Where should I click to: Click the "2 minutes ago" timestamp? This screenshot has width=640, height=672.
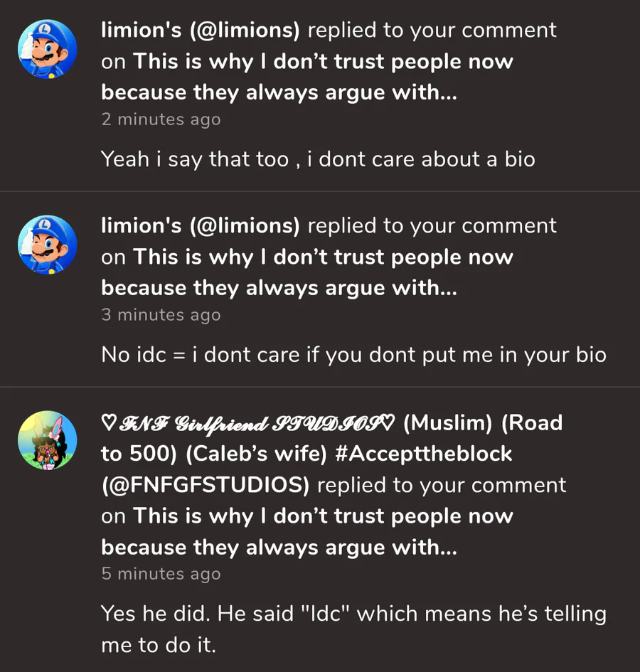[x=161, y=119]
